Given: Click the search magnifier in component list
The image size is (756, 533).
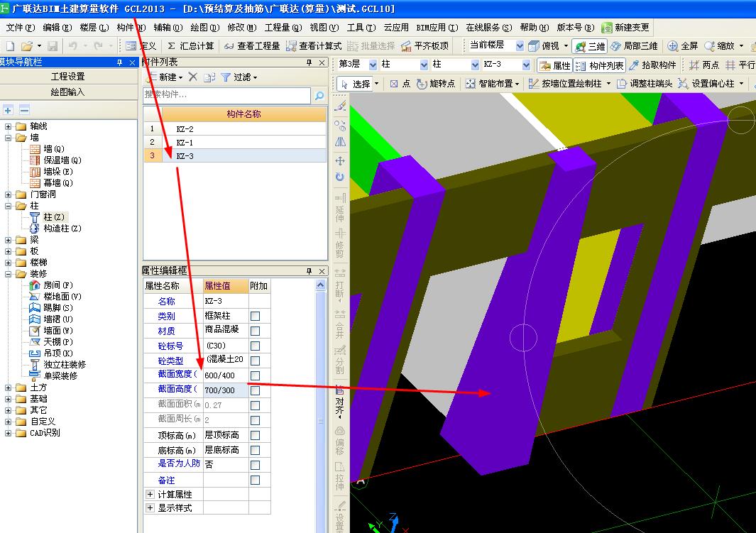Looking at the screenshot, I should click(319, 95).
